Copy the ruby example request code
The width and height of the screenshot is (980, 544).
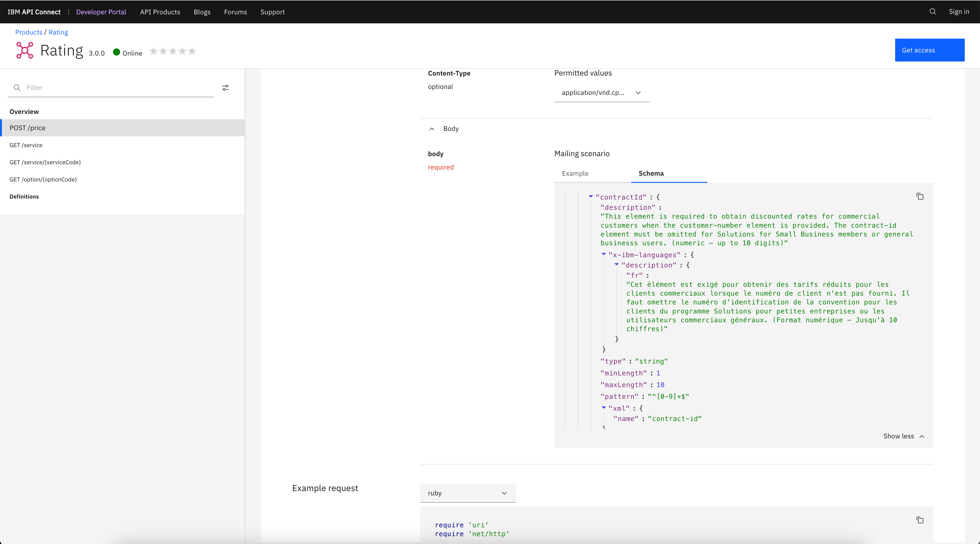(x=919, y=520)
